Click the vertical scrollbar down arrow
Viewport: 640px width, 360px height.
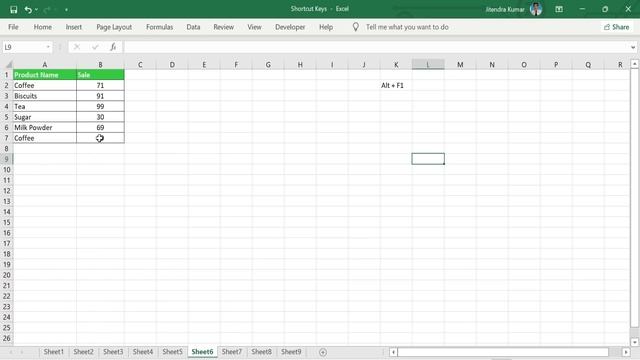[634, 342]
